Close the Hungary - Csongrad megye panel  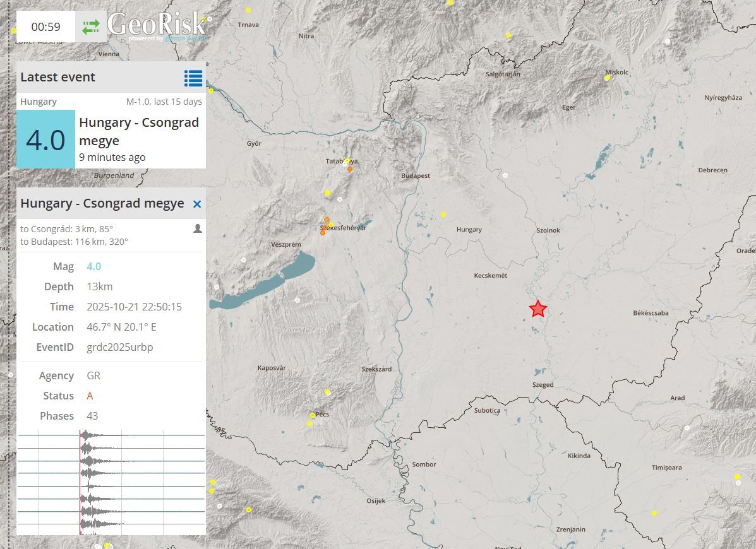(x=197, y=204)
